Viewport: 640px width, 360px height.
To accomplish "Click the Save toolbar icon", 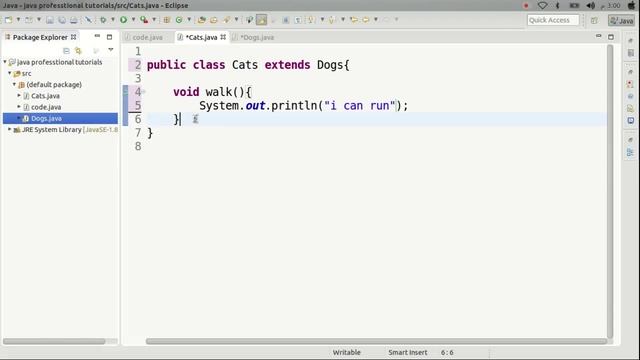I will click(50, 20).
